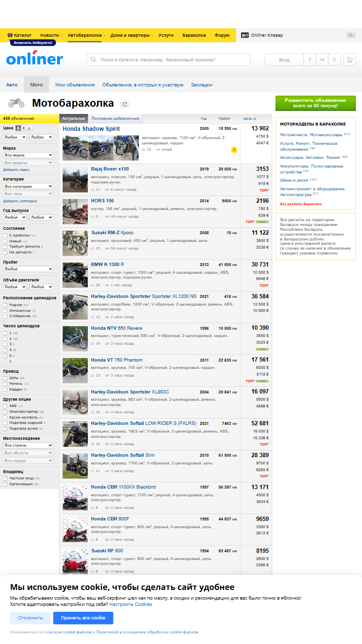Expand the Новости menu arrow
This screenshot has width=362, height=644.
tap(62, 35)
